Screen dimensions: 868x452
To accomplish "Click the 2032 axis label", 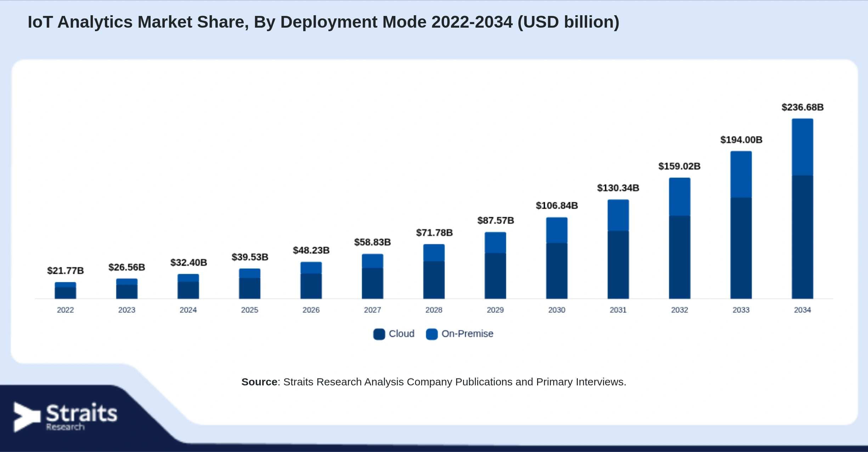I will pyautogui.click(x=680, y=310).
